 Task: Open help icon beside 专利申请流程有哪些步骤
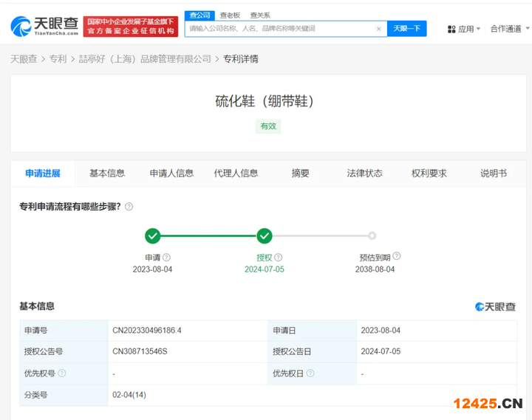click(129, 207)
